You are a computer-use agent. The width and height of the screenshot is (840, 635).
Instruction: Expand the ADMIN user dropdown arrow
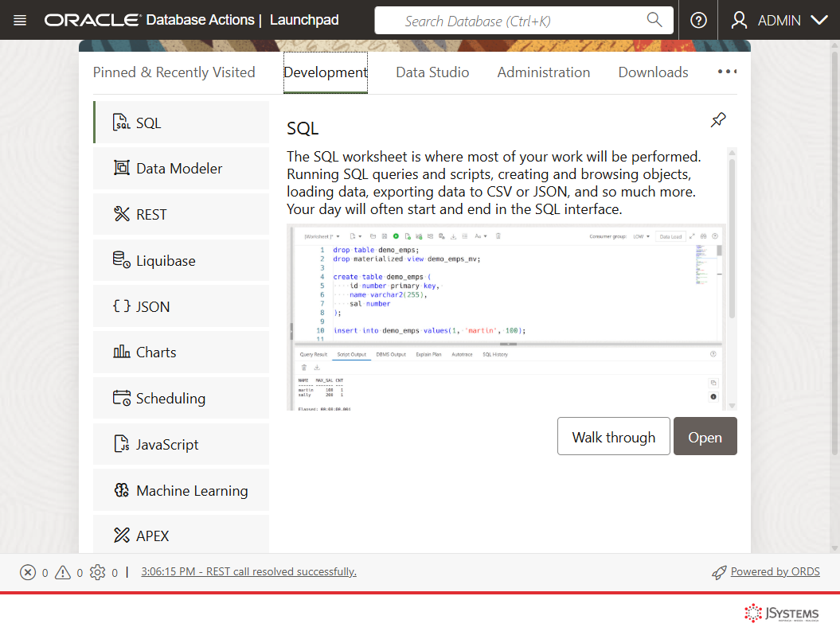click(x=819, y=21)
